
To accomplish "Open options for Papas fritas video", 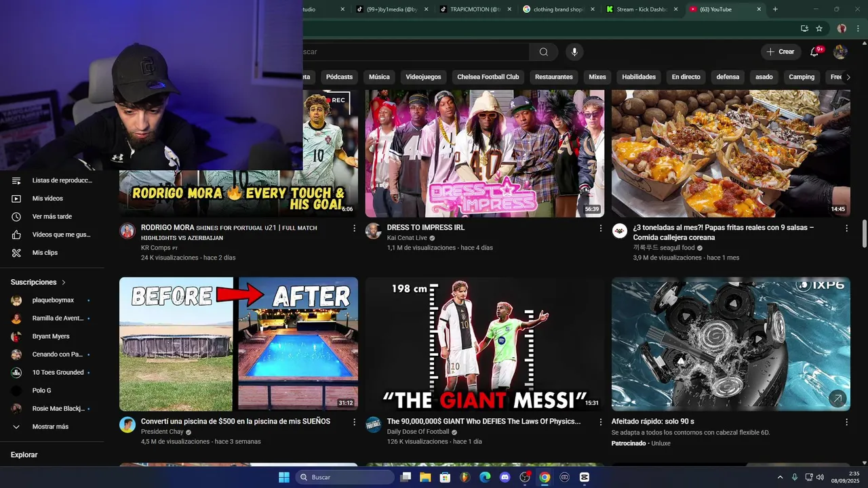I will click(x=846, y=228).
